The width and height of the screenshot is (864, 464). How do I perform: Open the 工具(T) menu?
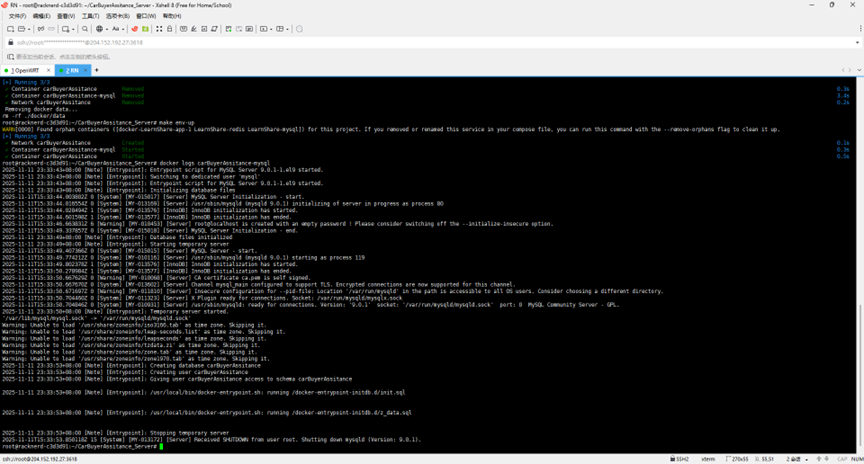[90, 16]
